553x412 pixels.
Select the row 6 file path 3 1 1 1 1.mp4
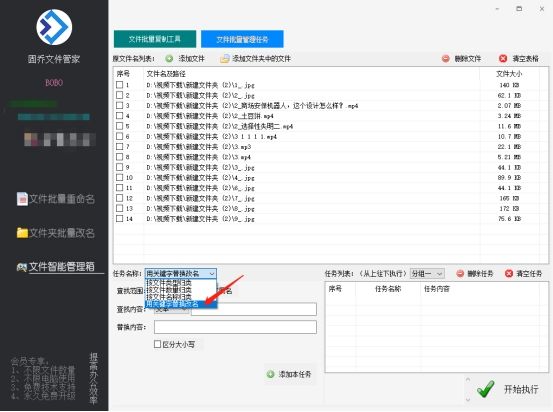211,136
